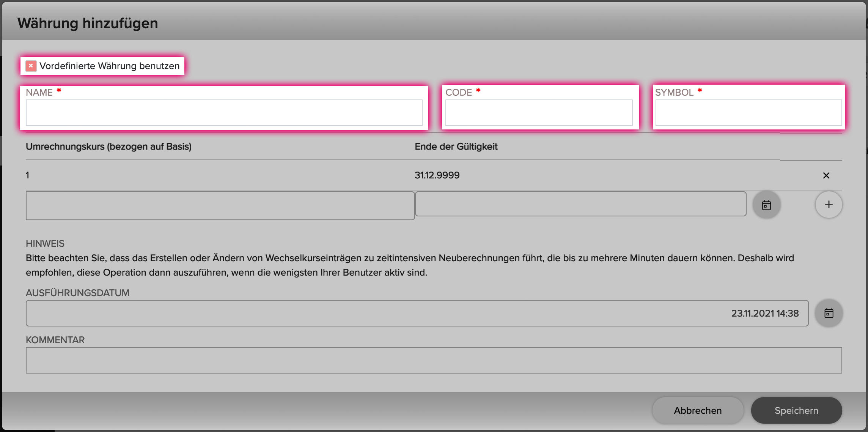Toggle the Vordefinierte Währung benutzen checkbox
The image size is (868, 432).
click(31, 66)
